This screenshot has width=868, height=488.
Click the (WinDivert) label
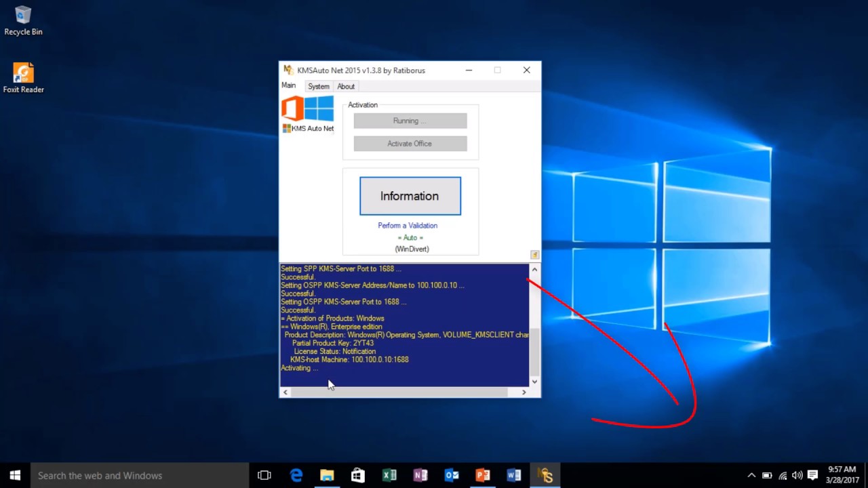(412, 249)
